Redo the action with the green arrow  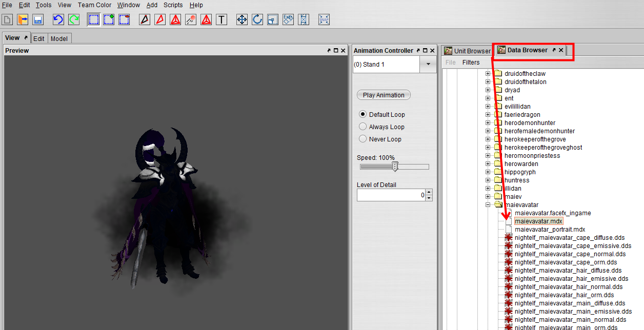click(74, 19)
